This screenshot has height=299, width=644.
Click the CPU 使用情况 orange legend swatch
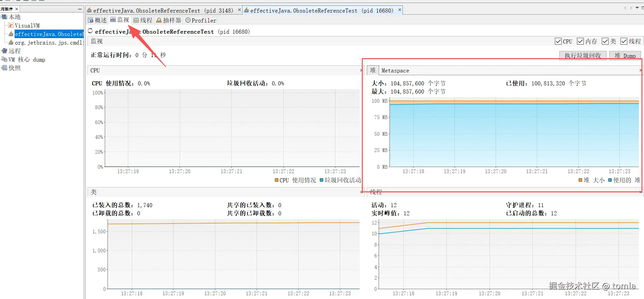coord(277,180)
